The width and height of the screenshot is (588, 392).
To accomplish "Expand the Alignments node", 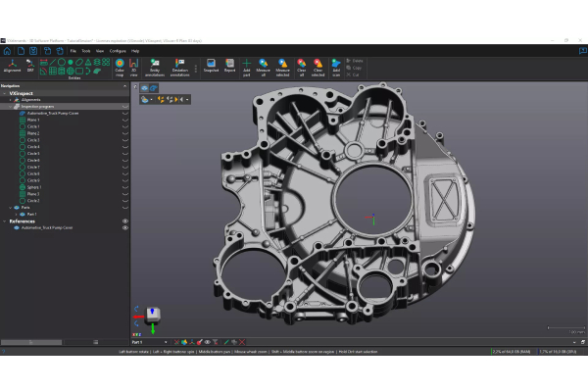I will click(x=10, y=100).
